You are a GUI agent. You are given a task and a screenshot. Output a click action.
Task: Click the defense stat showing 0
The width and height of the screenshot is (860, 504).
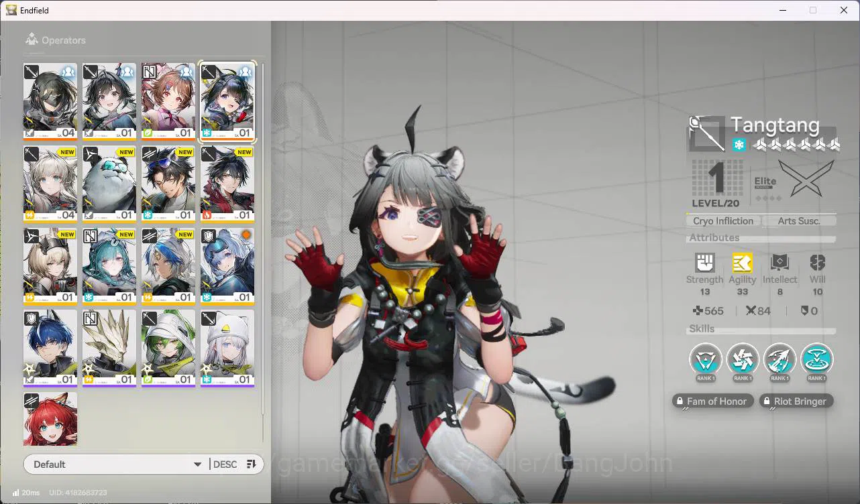(809, 311)
